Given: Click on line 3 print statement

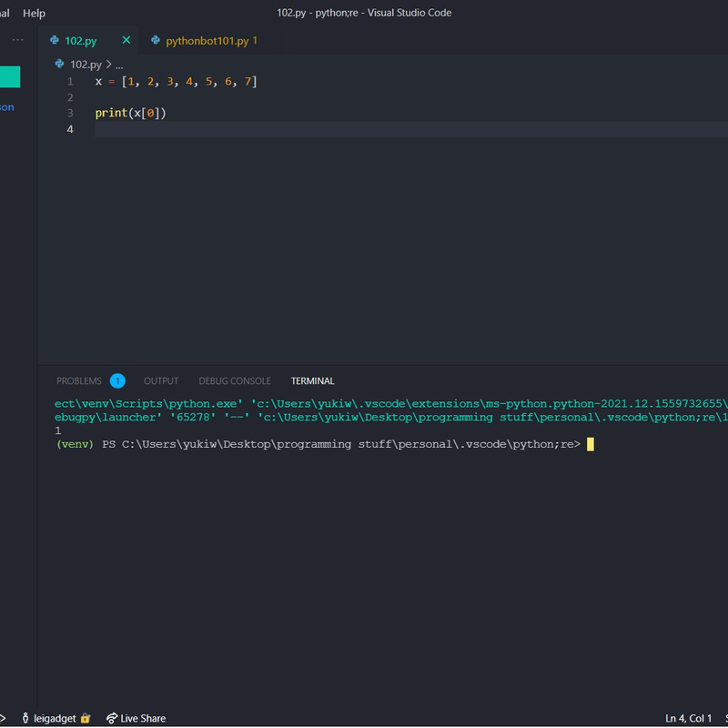Looking at the screenshot, I should [131, 113].
